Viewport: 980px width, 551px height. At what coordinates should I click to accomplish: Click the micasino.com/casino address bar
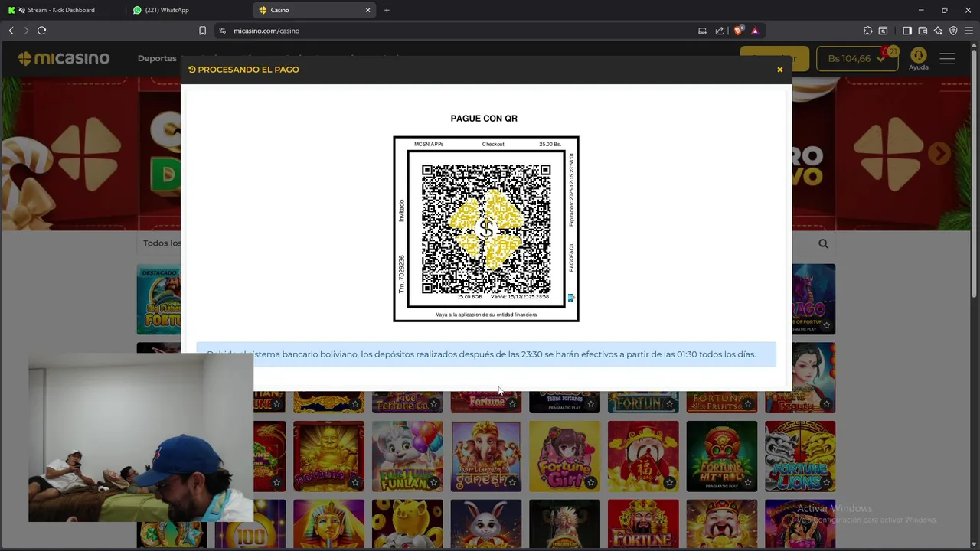459,31
